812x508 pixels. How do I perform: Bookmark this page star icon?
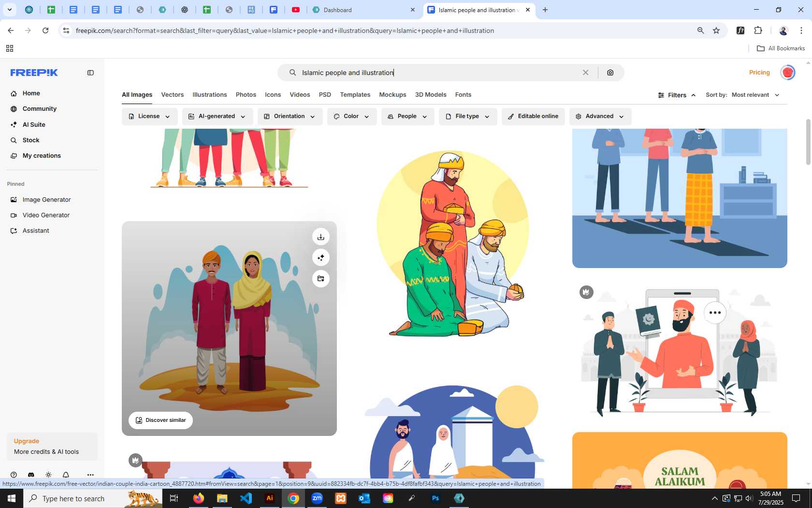pyautogui.click(x=716, y=30)
